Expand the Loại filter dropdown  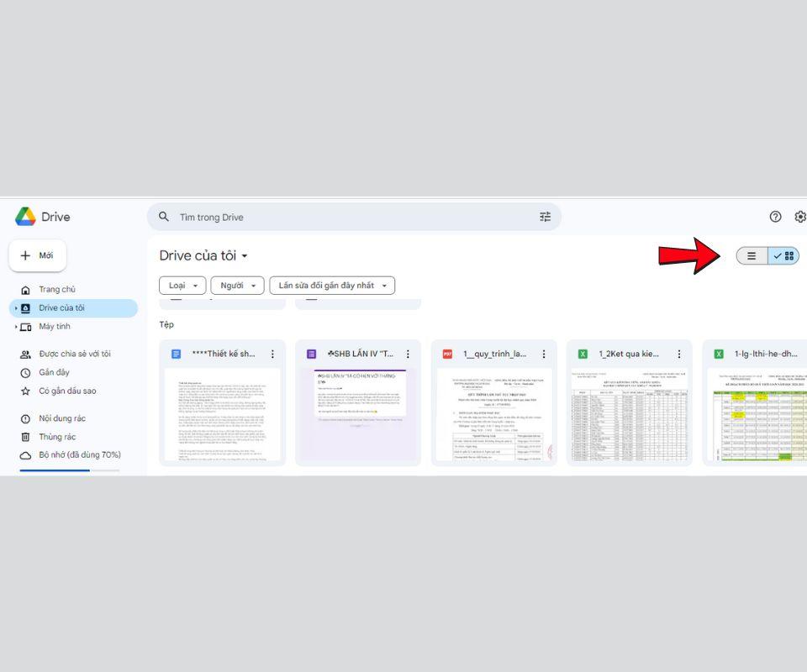coord(182,286)
